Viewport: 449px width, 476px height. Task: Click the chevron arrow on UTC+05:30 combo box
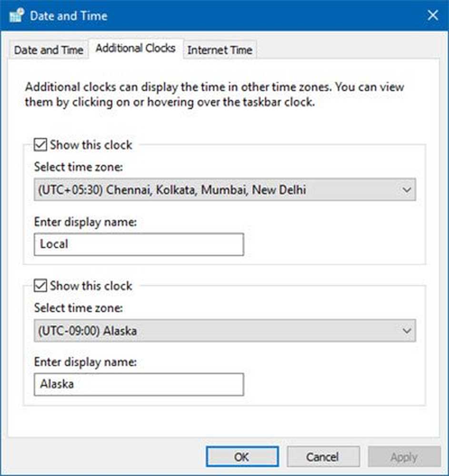tap(406, 190)
